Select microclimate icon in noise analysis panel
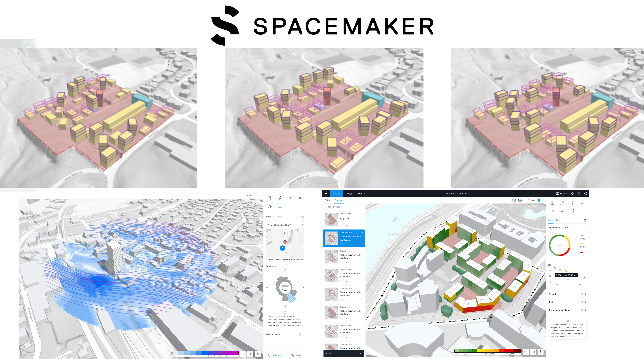This screenshot has height=359, width=644. 572,211
